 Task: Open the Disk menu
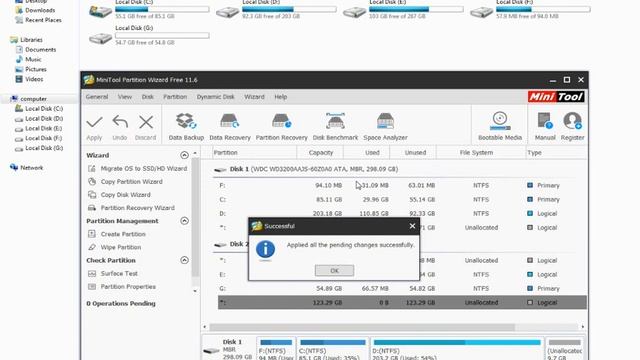[148, 97]
